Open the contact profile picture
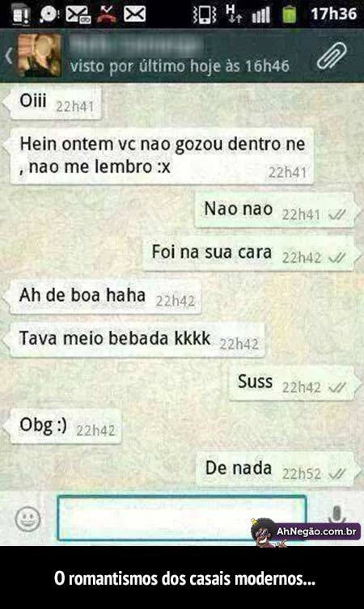The height and width of the screenshot is (609, 364). [x=40, y=55]
